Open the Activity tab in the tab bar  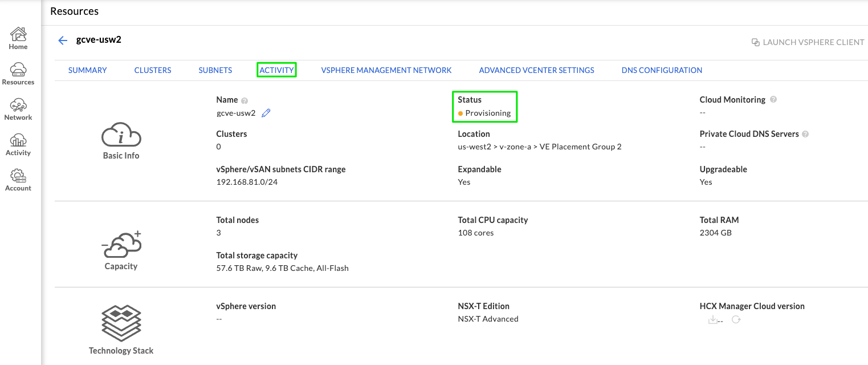tap(276, 70)
